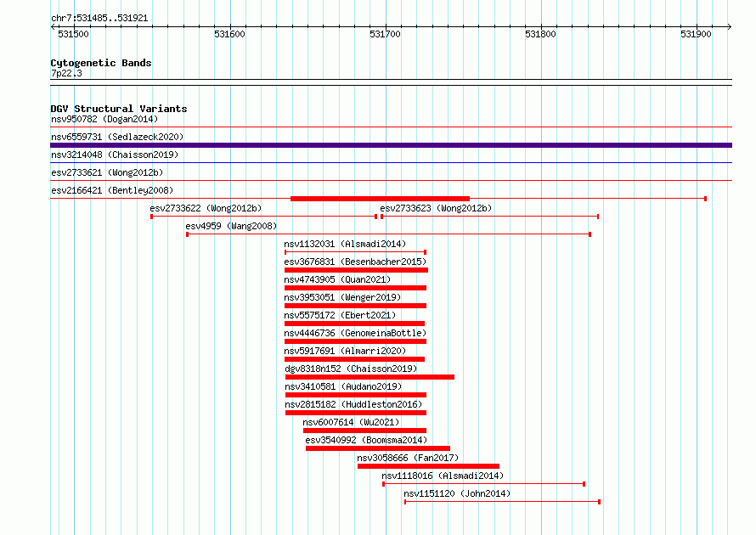
Task: Click the nsv3410581 (Audano2019) label
Action: click(x=343, y=386)
